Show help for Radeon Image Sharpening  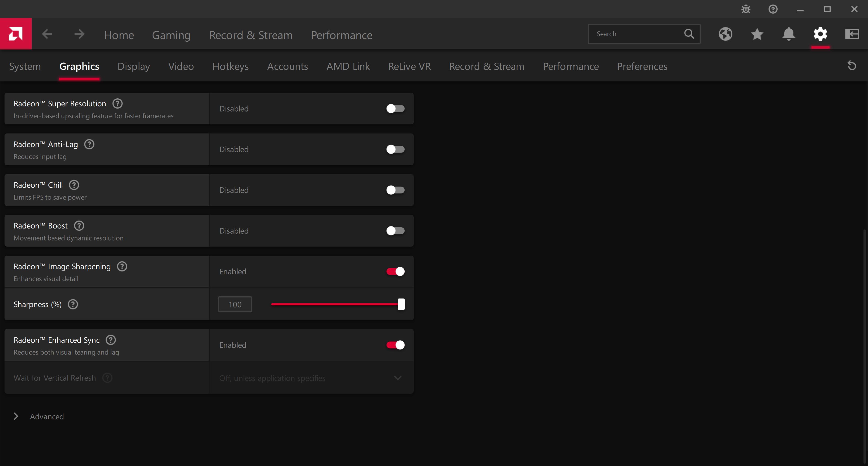[x=122, y=266]
